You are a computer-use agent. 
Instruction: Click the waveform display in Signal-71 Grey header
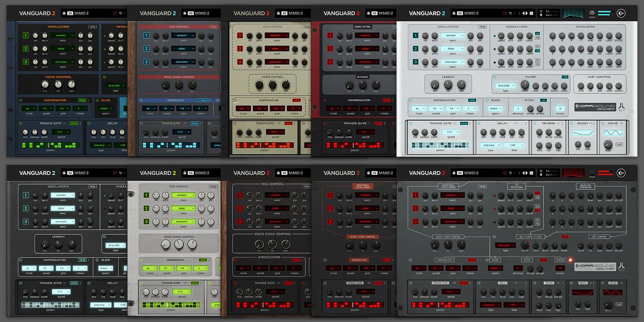pos(574,173)
